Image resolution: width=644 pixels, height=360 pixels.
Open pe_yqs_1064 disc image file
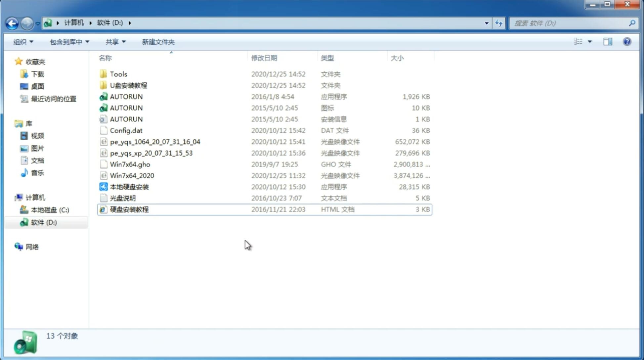tap(155, 141)
